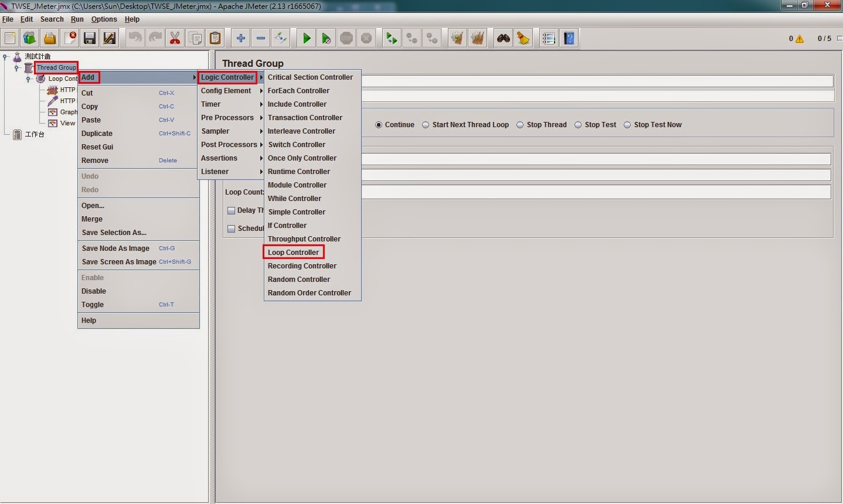Choose While Controller from the list

pyautogui.click(x=312, y=199)
